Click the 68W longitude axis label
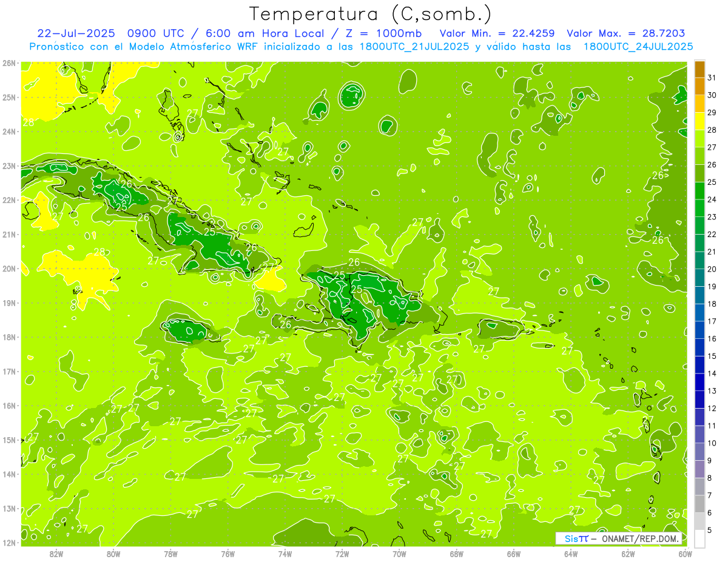This screenshot has width=728, height=562. (457, 554)
